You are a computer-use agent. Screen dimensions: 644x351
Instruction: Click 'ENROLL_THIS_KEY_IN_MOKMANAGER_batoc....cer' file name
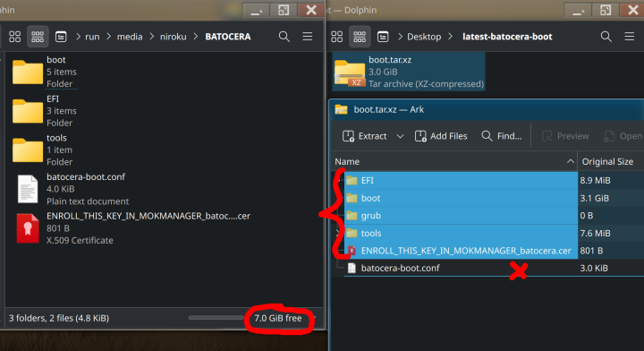click(x=148, y=216)
